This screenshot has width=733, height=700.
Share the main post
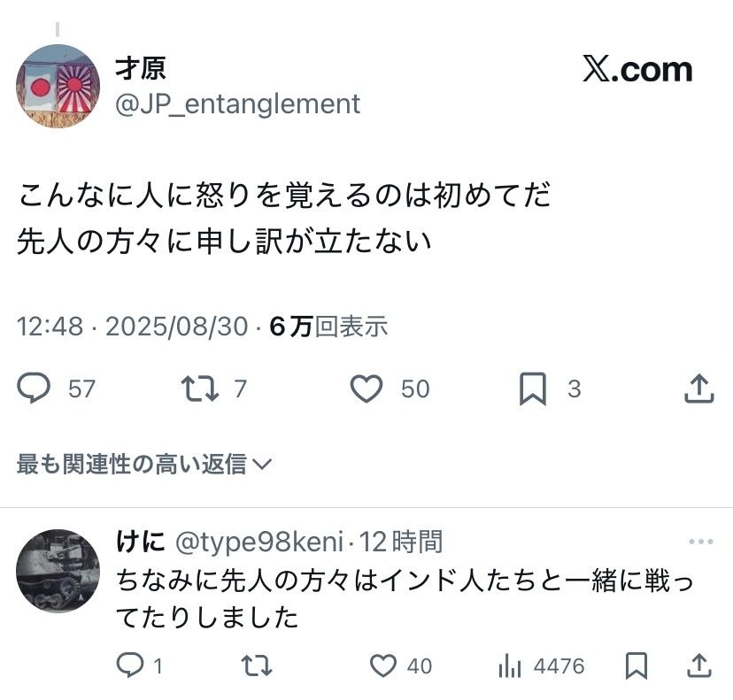(x=698, y=388)
